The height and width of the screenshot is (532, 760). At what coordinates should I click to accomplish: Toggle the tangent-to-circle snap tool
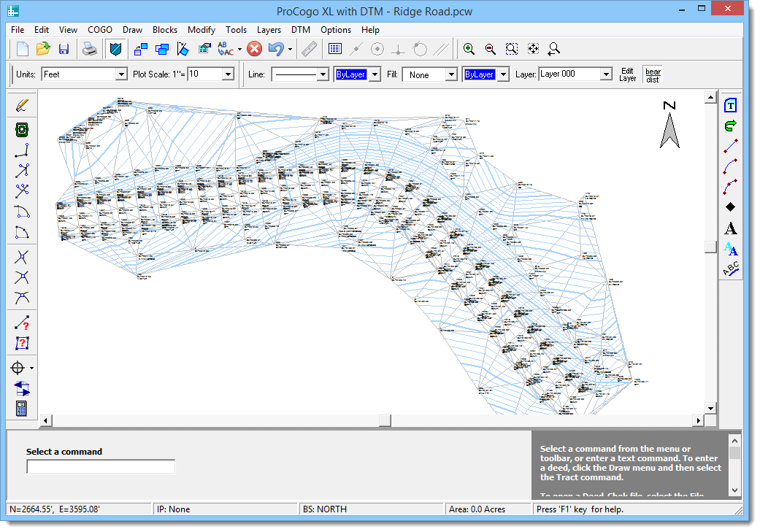tap(419, 49)
